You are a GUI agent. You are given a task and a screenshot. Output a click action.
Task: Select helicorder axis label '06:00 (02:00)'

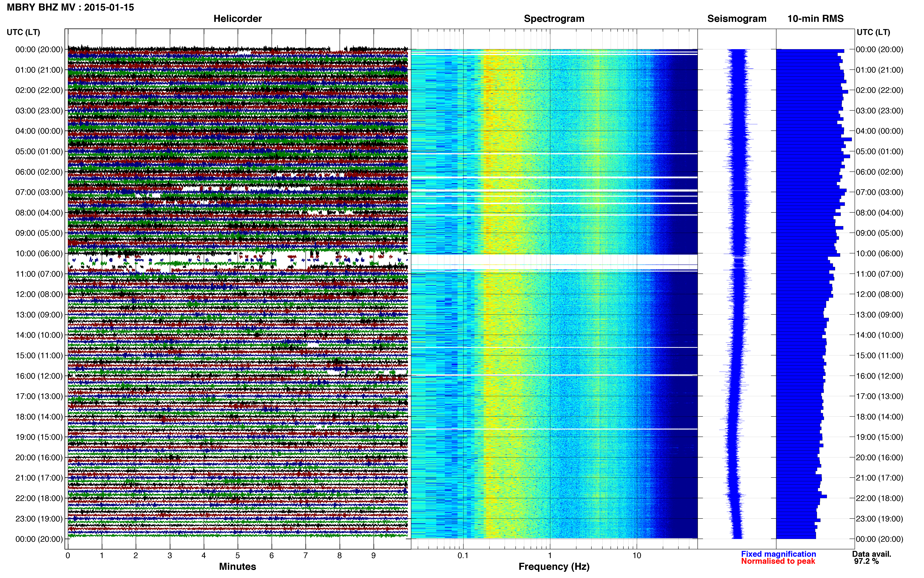39,172
